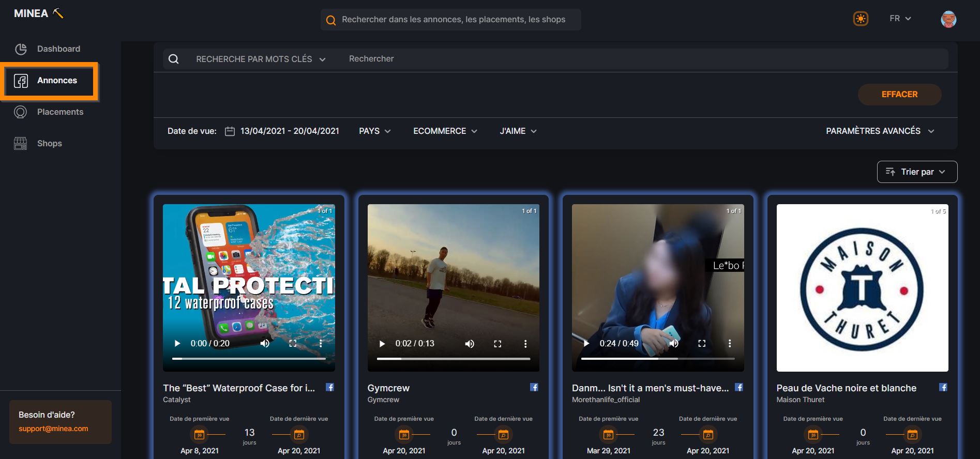Open more options on Morethanlife_official video
980x459 pixels.
click(x=730, y=343)
